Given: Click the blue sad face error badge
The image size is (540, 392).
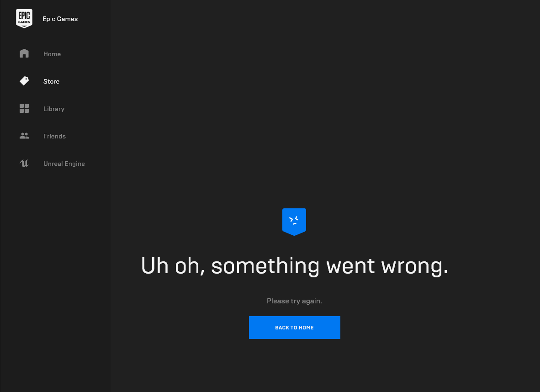Looking at the screenshot, I should (x=294, y=222).
